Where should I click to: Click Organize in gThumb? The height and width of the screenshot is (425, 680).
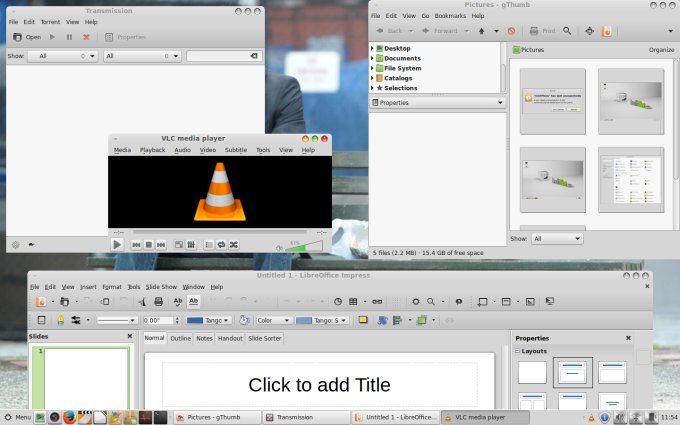pos(661,49)
